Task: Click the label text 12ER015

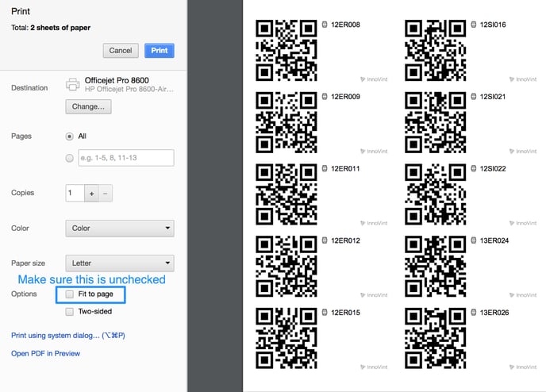Action: point(345,313)
